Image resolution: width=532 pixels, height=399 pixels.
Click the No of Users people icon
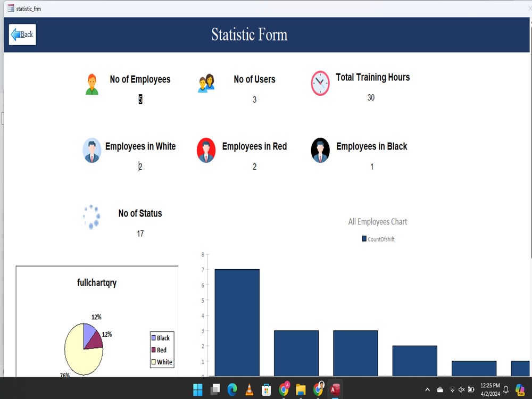206,83
